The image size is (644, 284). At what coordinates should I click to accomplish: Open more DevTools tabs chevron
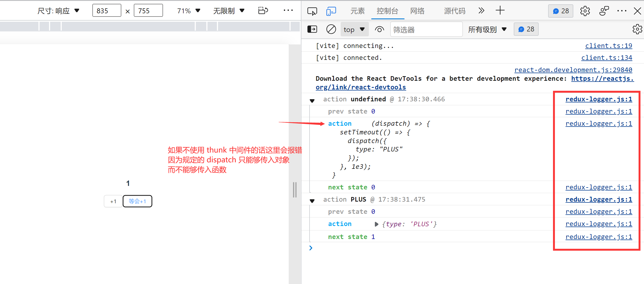[x=481, y=11]
